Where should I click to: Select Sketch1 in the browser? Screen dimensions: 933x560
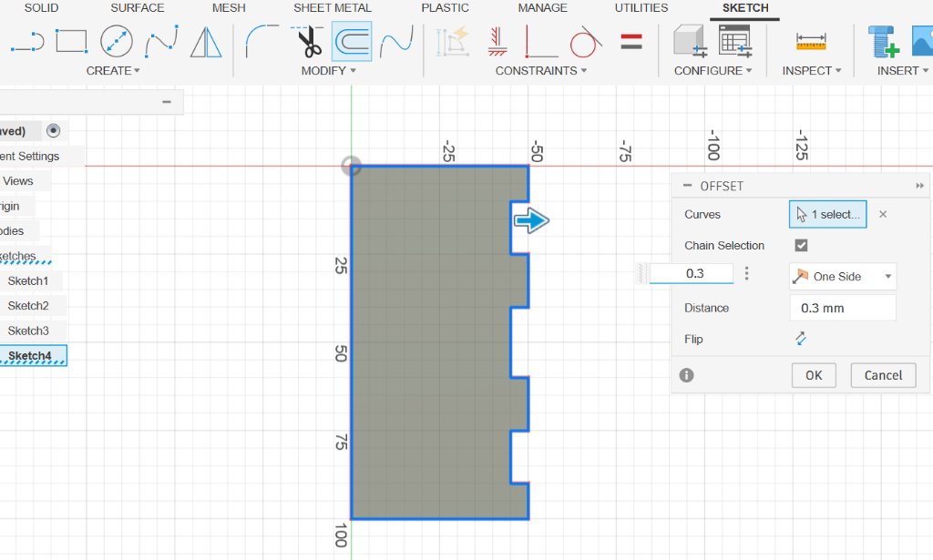coord(28,280)
